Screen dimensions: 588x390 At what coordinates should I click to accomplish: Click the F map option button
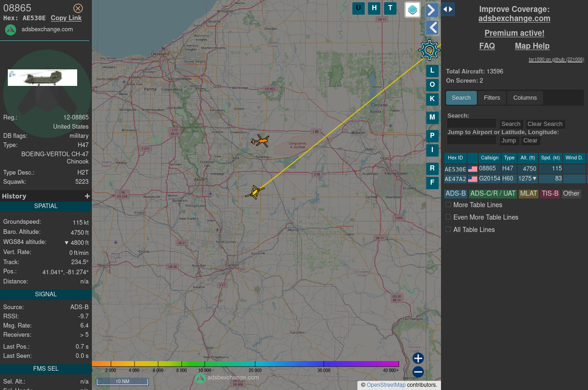pos(432,183)
